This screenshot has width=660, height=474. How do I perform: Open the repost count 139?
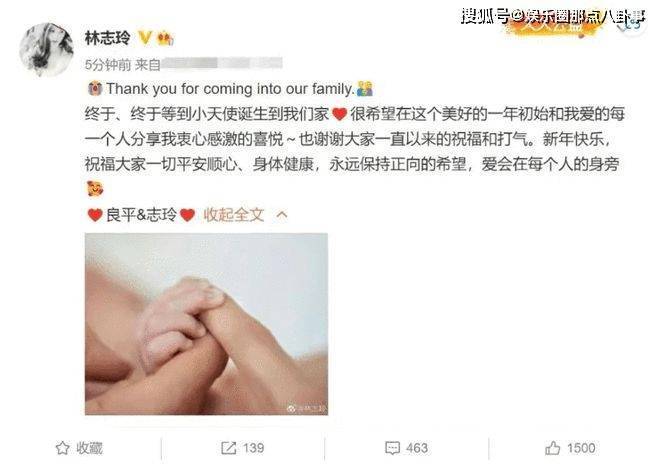253,448
